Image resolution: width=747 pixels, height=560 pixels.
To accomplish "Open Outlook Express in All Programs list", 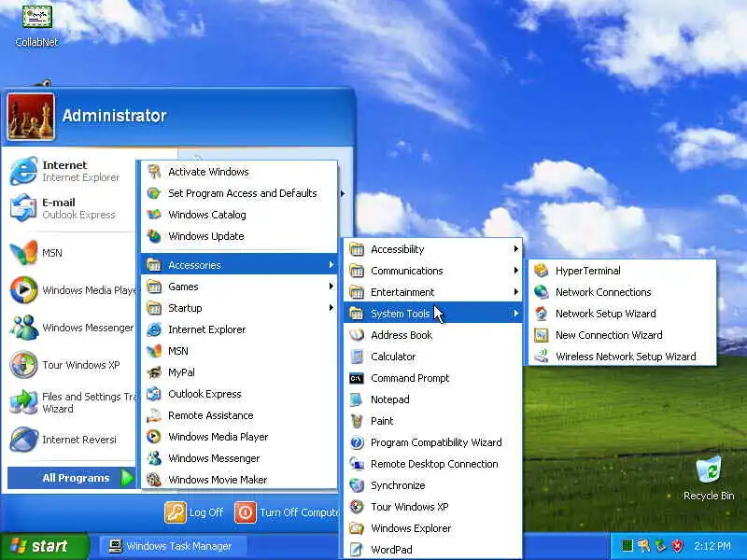I will coord(239,394).
